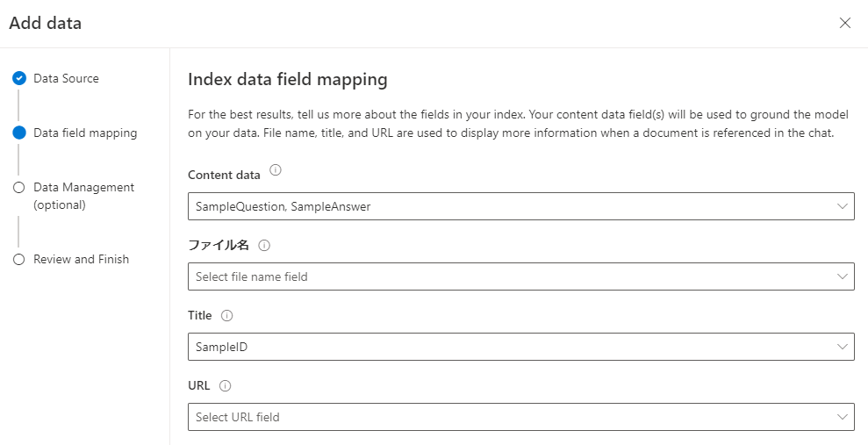This screenshot has height=445, width=868.
Task: Select the Data Management step circle
Action: 19,187
